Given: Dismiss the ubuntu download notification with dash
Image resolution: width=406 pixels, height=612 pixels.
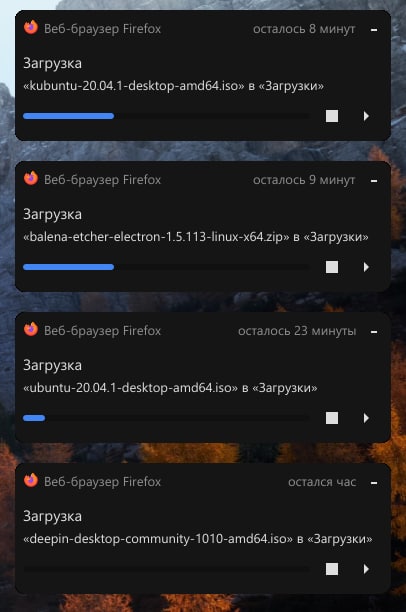Looking at the screenshot, I should (374, 332).
